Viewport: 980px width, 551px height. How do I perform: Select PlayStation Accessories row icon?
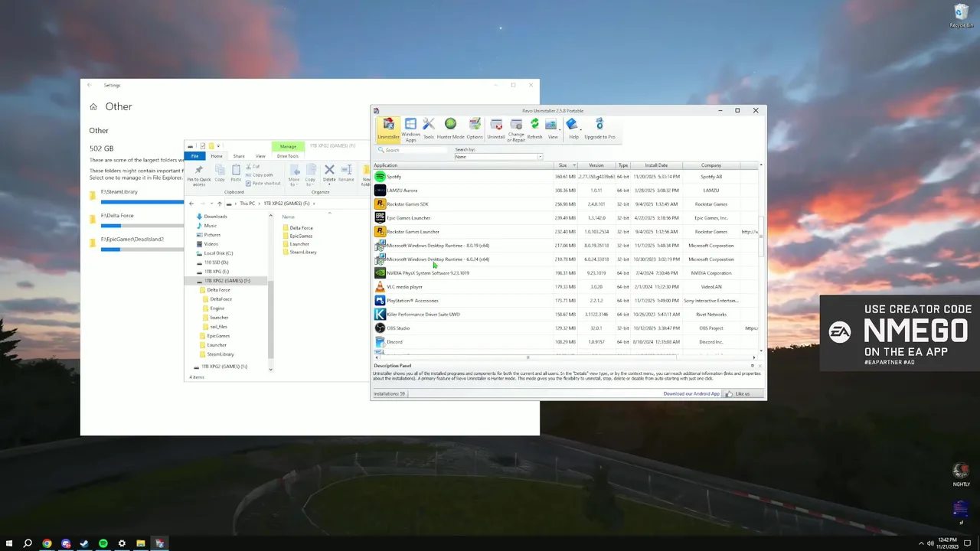[380, 301]
